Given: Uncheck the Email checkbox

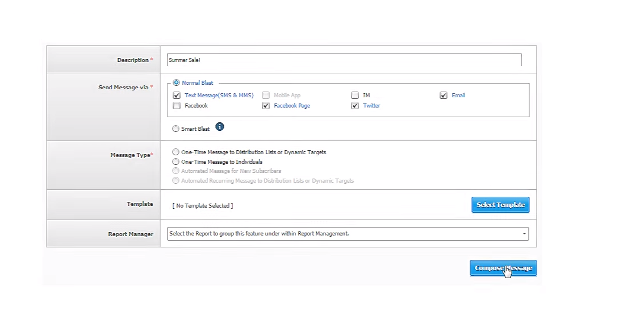Looking at the screenshot, I should pos(444,96).
